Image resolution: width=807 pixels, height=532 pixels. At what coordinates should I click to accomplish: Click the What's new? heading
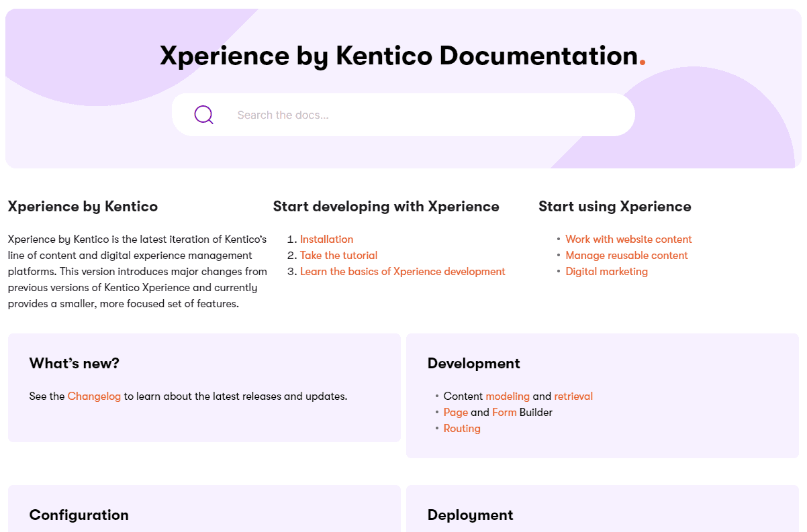[x=74, y=363]
